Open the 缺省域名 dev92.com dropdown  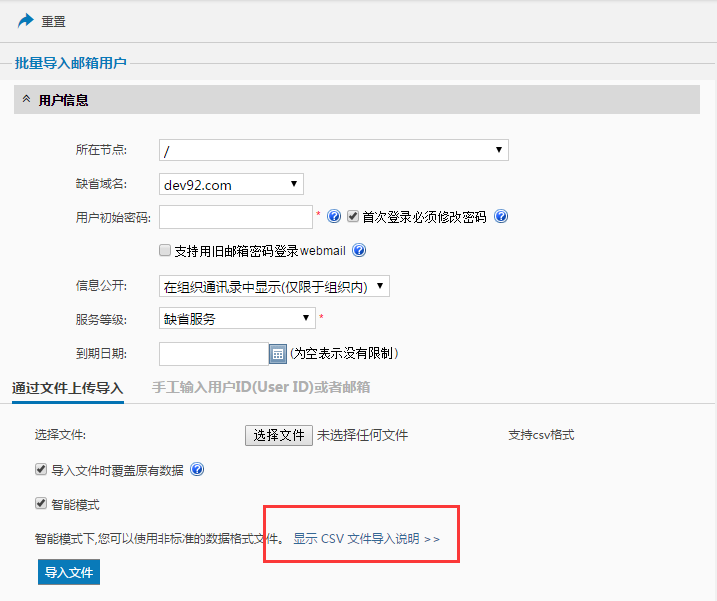click(231, 184)
